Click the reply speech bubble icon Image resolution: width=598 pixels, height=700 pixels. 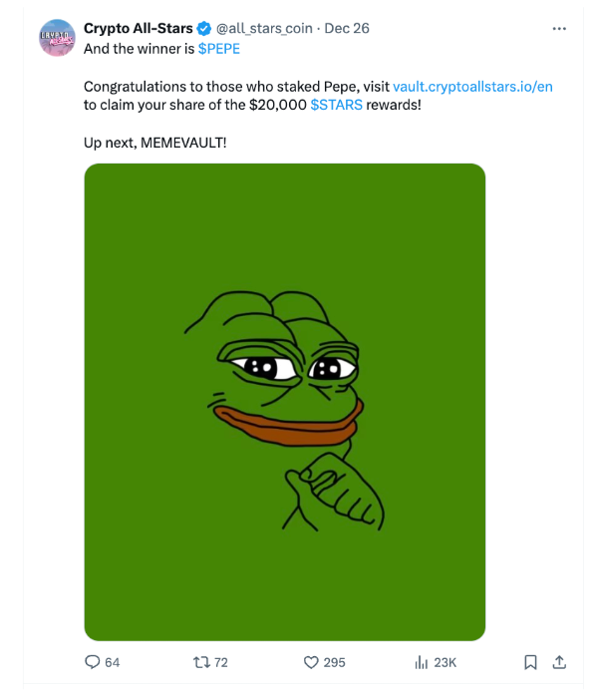(92, 662)
